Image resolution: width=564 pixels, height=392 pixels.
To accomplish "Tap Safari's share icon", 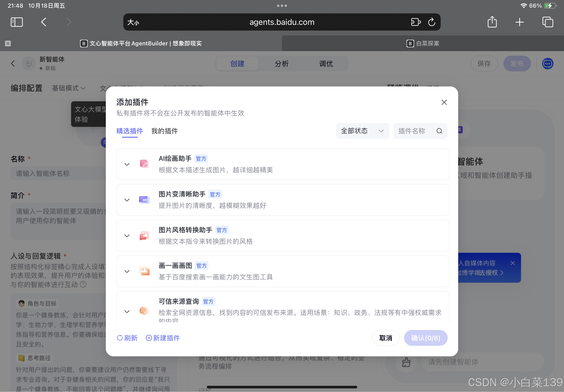I will [x=492, y=22].
